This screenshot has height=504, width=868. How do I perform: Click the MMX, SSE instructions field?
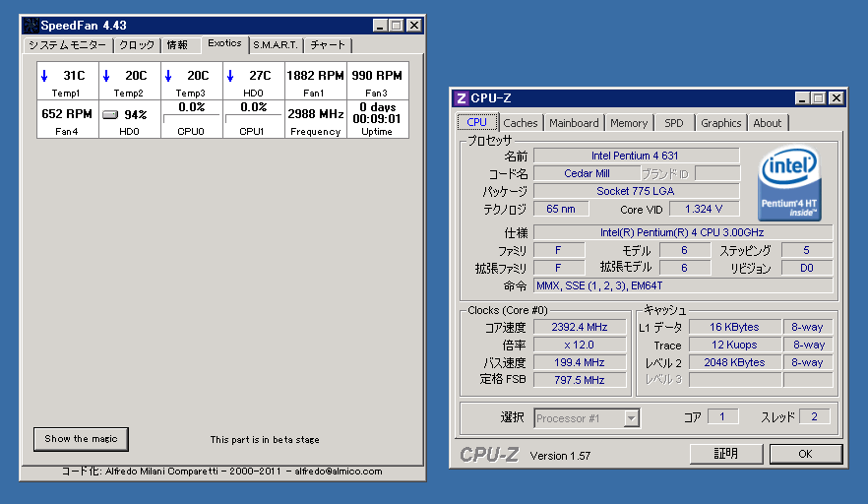click(x=683, y=285)
